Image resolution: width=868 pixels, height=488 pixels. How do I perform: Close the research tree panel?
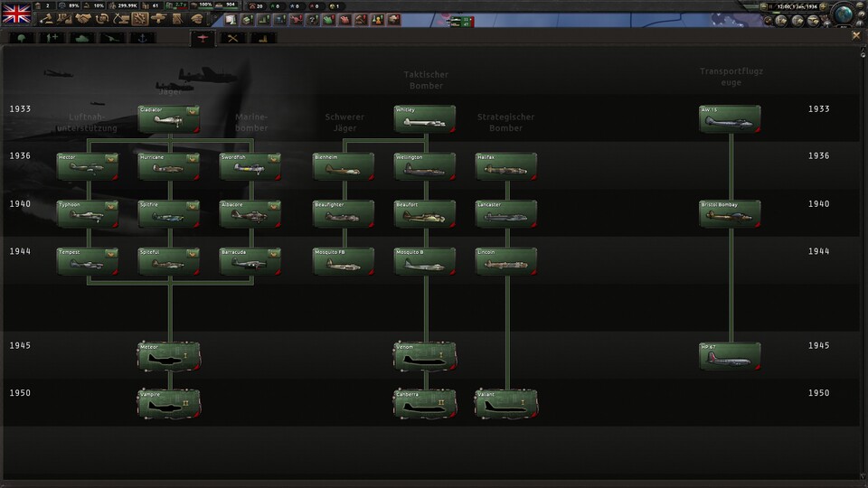[856, 35]
